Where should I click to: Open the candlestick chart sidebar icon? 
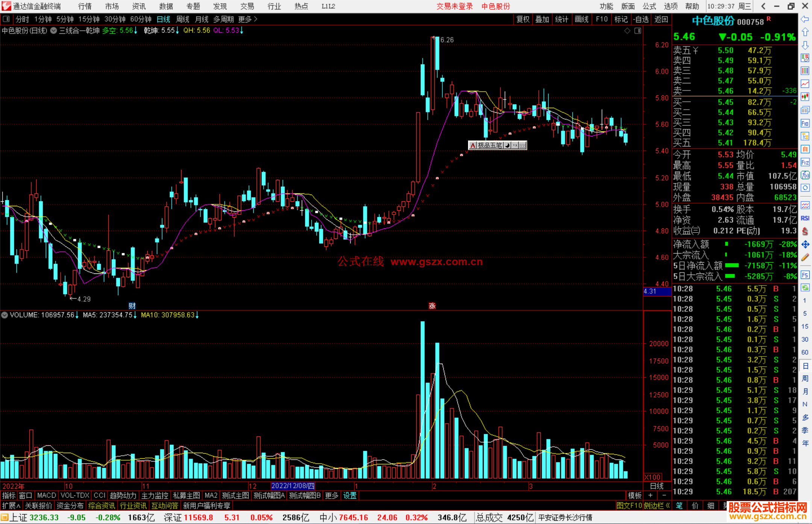[805, 97]
